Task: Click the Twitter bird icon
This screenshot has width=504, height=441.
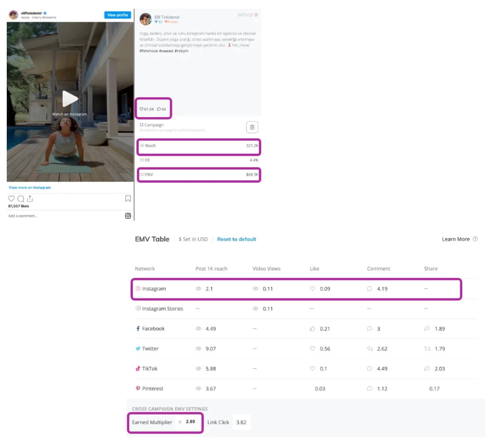Action: pos(138,348)
